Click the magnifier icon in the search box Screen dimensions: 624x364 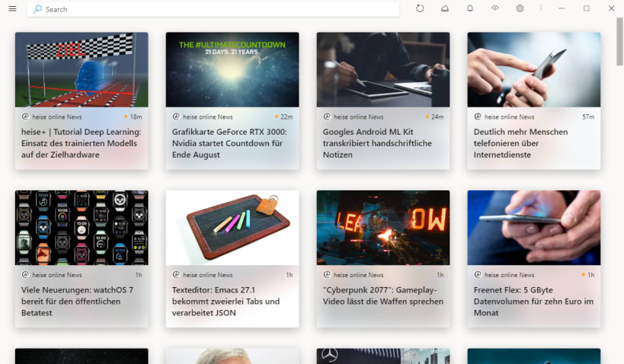tap(37, 9)
